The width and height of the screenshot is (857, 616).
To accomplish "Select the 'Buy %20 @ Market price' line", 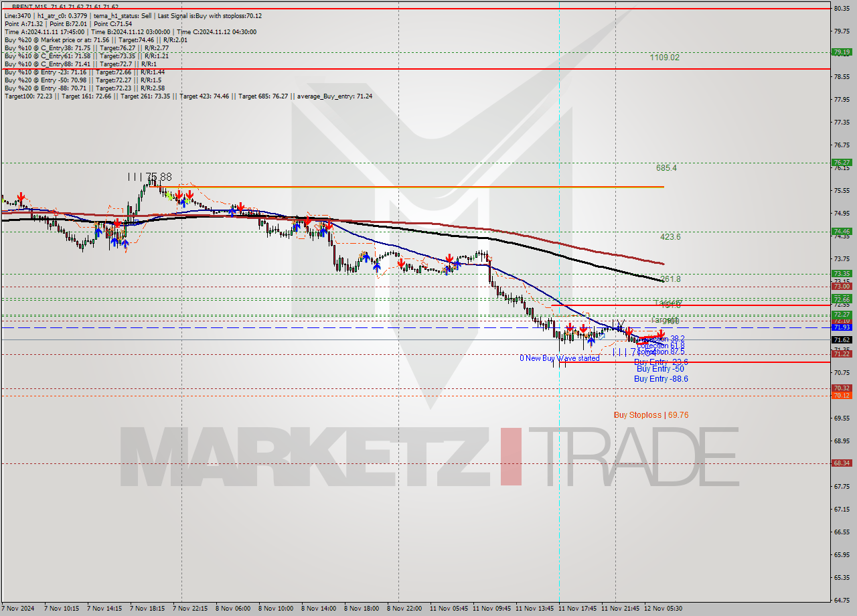I will coord(96,40).
